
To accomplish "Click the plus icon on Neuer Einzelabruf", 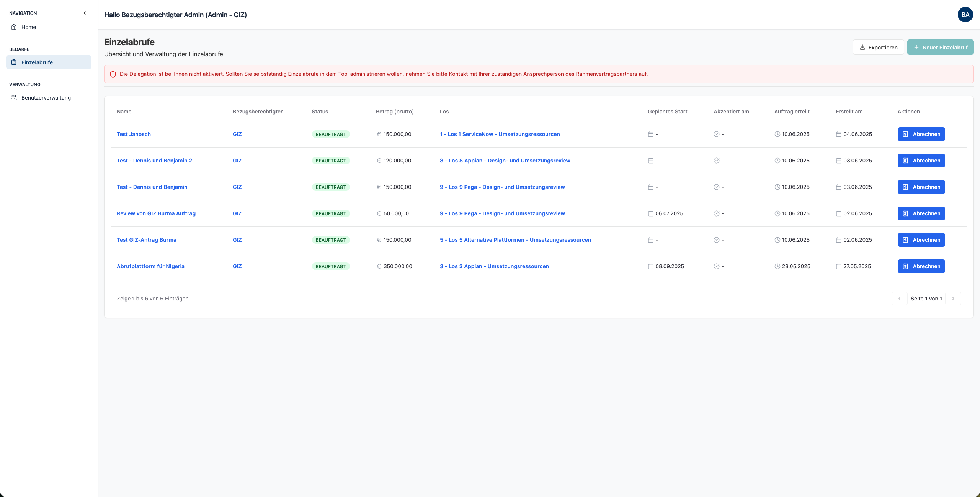I will click(x=916, y=48).
